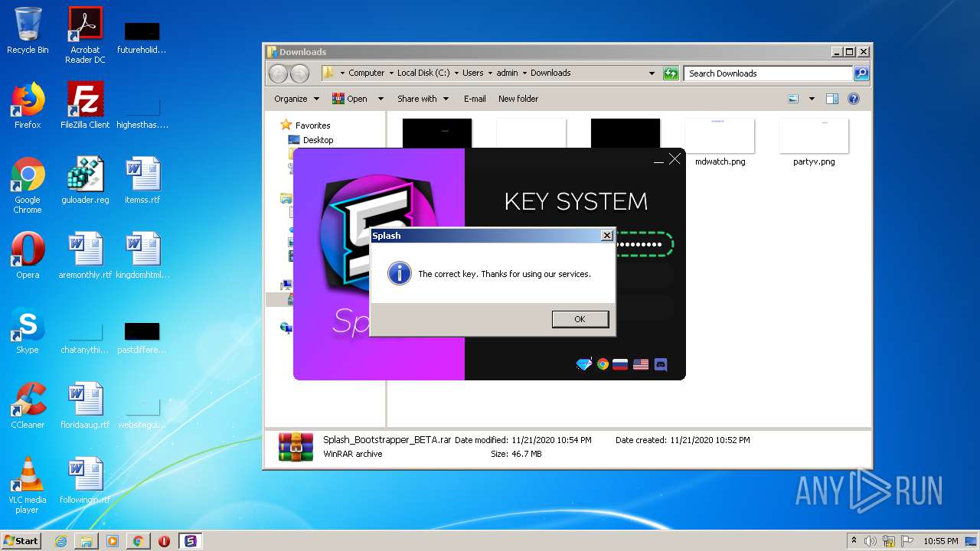The height and width of the screenshot is (551, 980).
Task: Click the Chrome icon in Key System
Action: click(603, 364)
